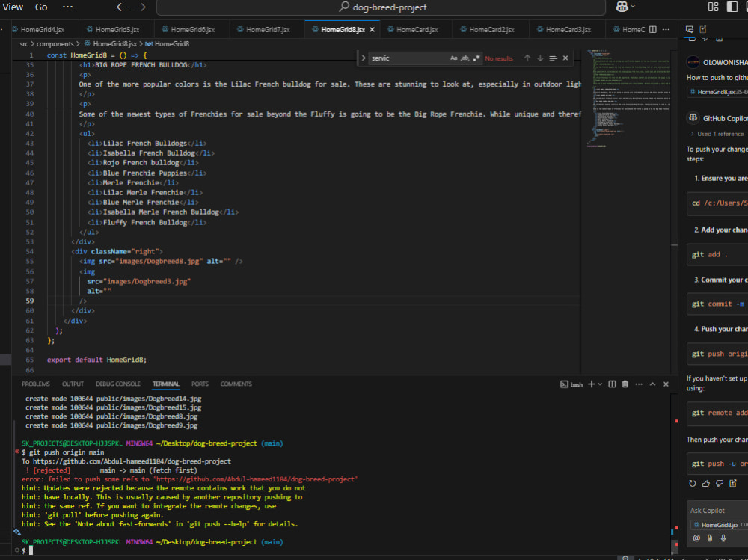Viewport: 748px width, 560px height.
Task: Open the new terminal launch profile dropdown
Action: (600, 384)
